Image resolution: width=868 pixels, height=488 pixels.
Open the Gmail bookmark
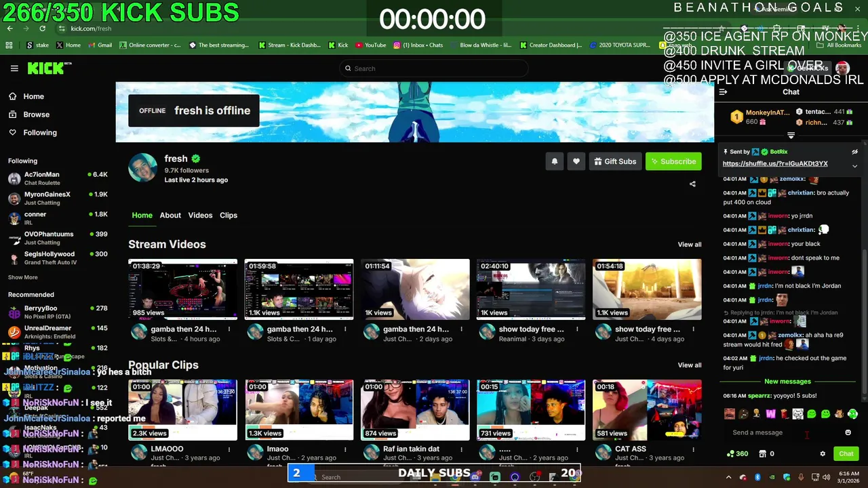100,45
